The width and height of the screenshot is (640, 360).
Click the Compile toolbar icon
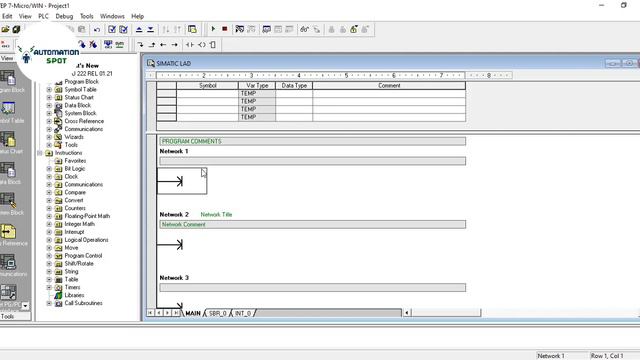(112, 29)
